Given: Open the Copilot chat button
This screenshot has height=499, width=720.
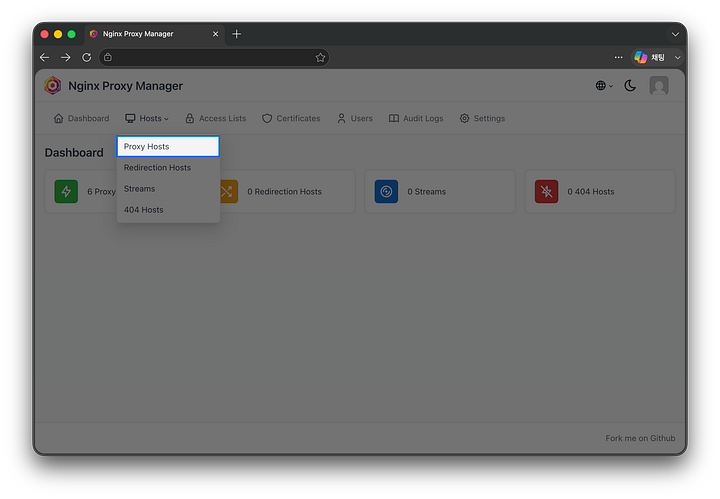Looking at the screenshot, I should 650,57.
